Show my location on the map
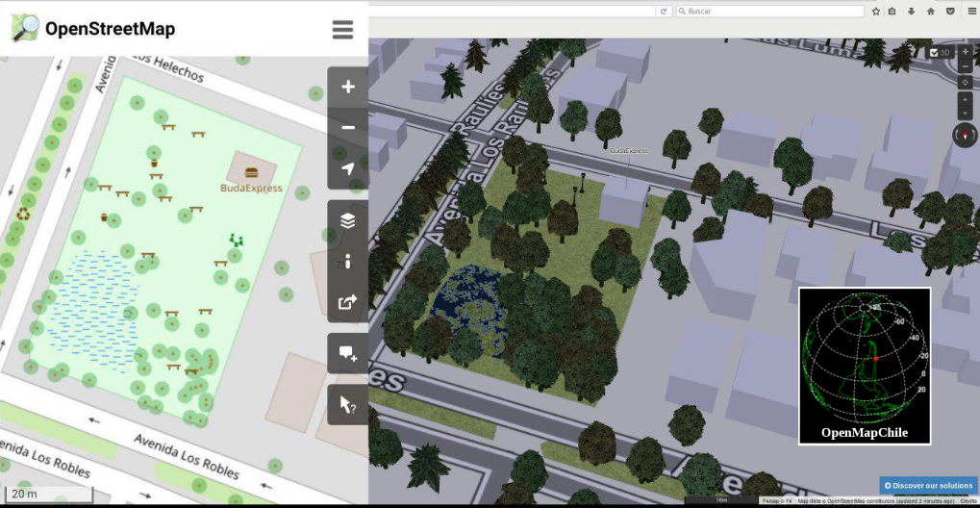The width and height of the screenshot is (980, 508). 347,169
